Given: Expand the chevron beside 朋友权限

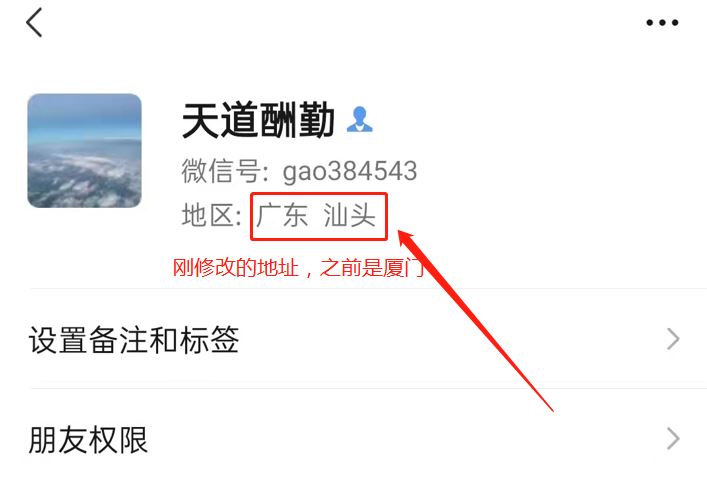Looking at the screenshot, I should tap(673, 439).
